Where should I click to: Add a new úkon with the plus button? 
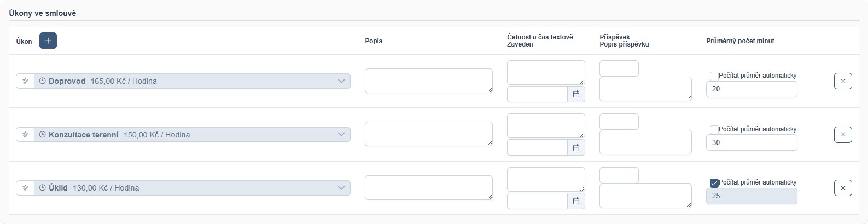pos(48,41)
